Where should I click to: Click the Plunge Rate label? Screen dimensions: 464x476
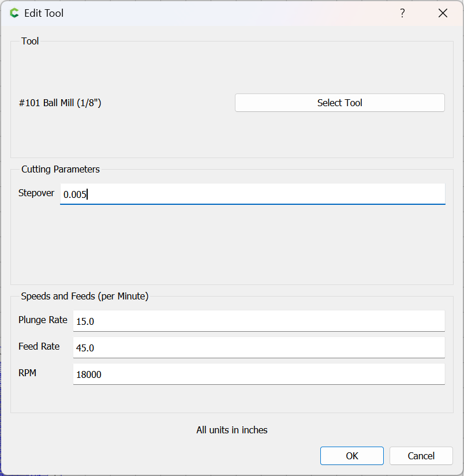coord(43,320)
